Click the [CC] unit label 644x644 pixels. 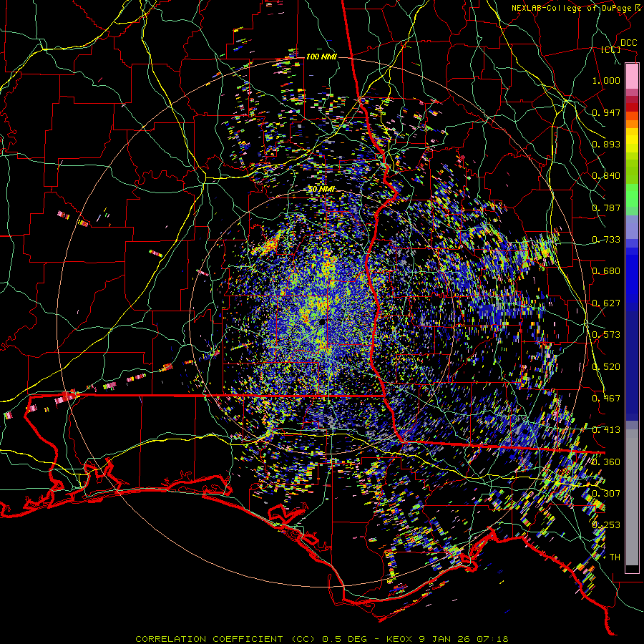tap(611, 49)
